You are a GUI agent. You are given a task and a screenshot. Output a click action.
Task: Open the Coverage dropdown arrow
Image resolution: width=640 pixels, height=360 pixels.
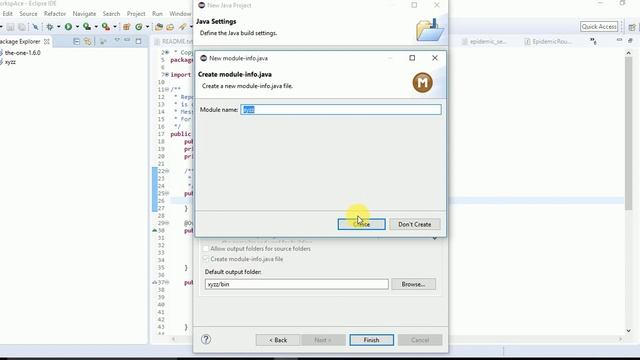(x=96, y=27)
